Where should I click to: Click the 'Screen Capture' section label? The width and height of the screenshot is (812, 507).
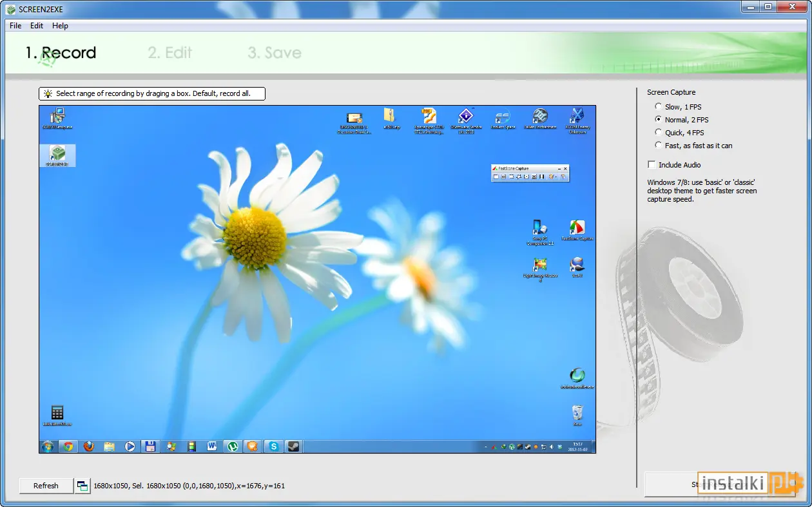coord(672,92)
